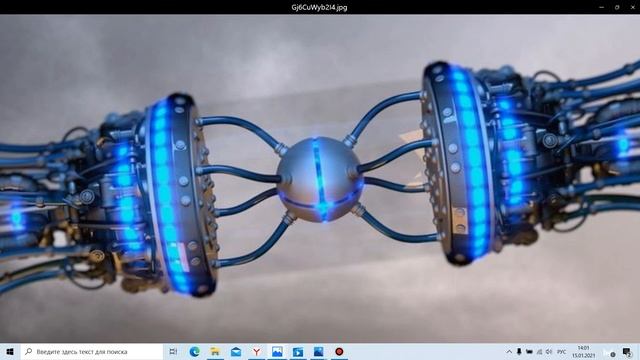Open the clock showing 14:01
This screenshot has width=640, height=360.
(584, 351)
